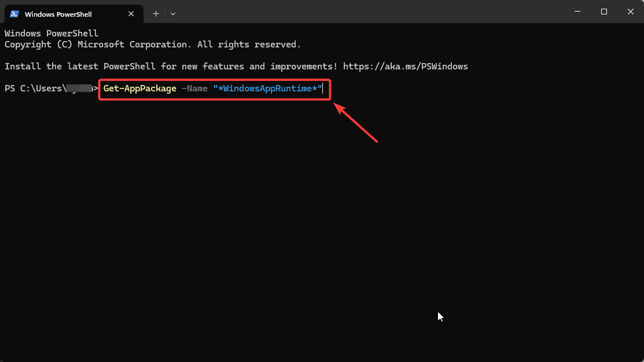The image size is (644, 362).
Task: Open the tab dropdown chevron
Action: pyautogui.click(x=172, y=13)
